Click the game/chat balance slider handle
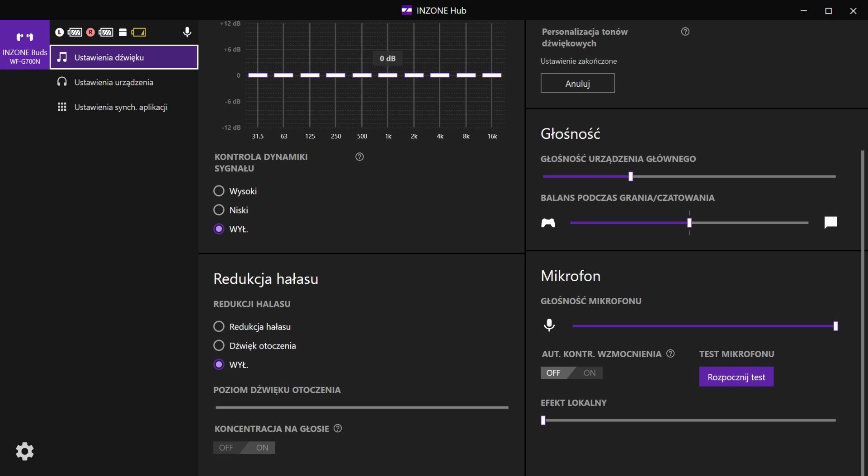Screen dimensions: 868x476 tap(689, 222)
